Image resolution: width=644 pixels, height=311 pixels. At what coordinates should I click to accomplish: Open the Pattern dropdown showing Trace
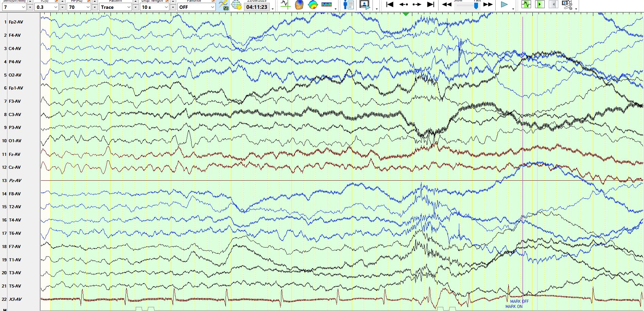click(x=115, y=7)
